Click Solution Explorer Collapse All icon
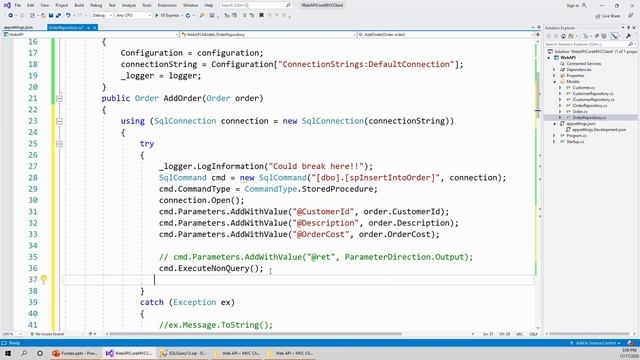This screenshot has width=640, height=360. (597, 36)
